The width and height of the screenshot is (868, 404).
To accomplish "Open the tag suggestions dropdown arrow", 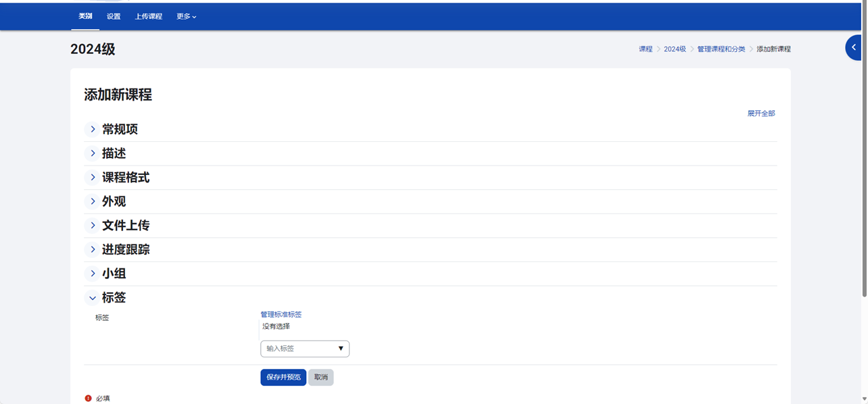I will [x=341, y=349].
